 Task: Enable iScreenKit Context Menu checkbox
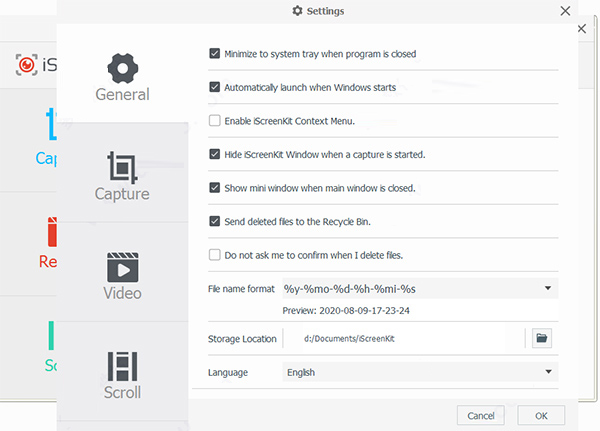coord(215,121)
